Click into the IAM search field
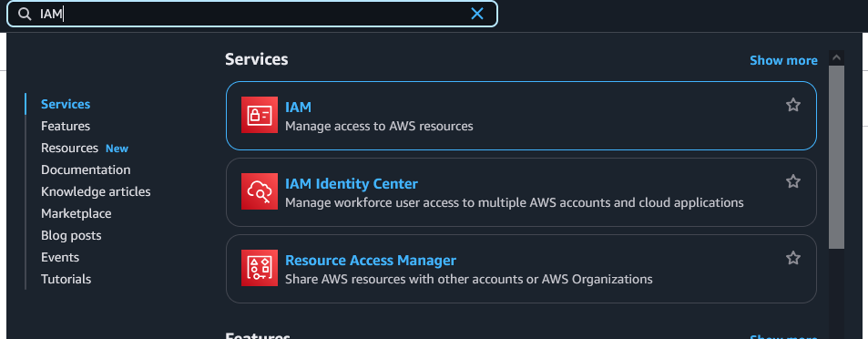 252,14
